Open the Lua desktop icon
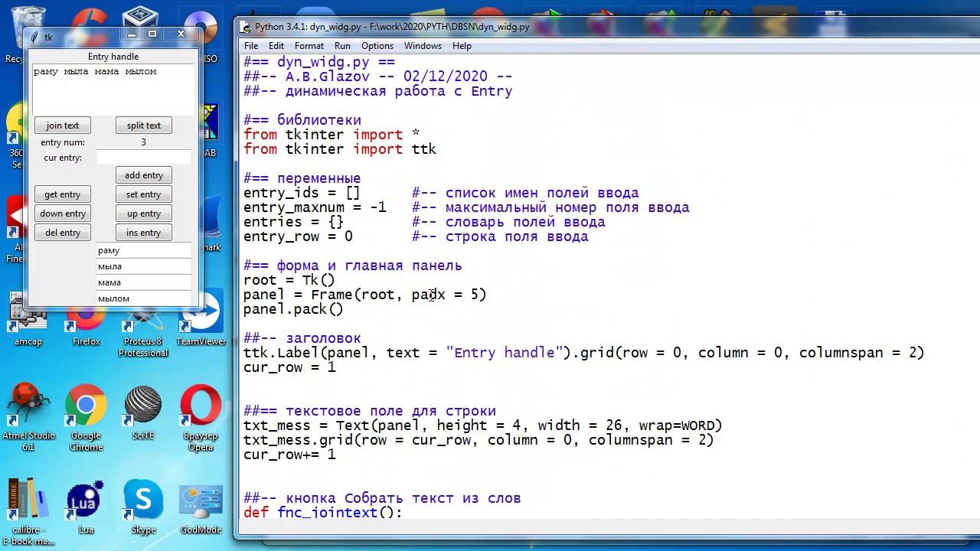Viewport: 980px width, 551px height. pos(86,507)
